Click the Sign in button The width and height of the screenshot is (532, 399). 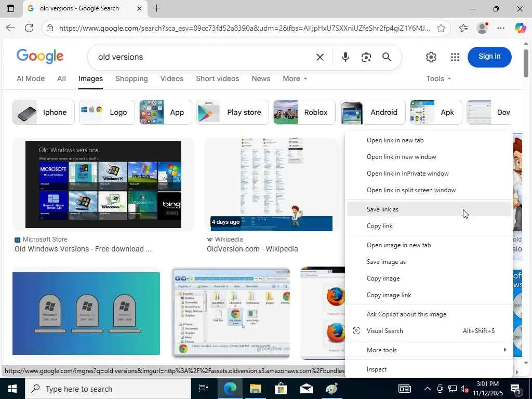tap(489, 57)
